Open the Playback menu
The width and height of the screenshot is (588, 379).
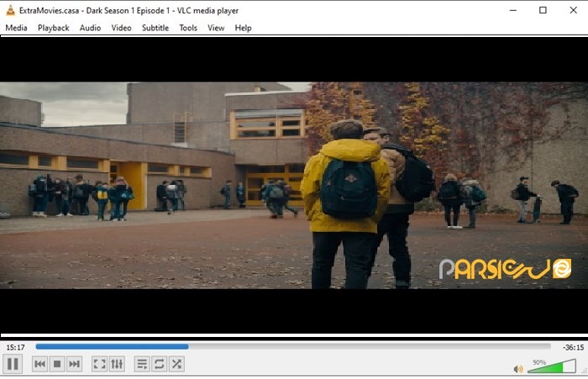[53, 28]
